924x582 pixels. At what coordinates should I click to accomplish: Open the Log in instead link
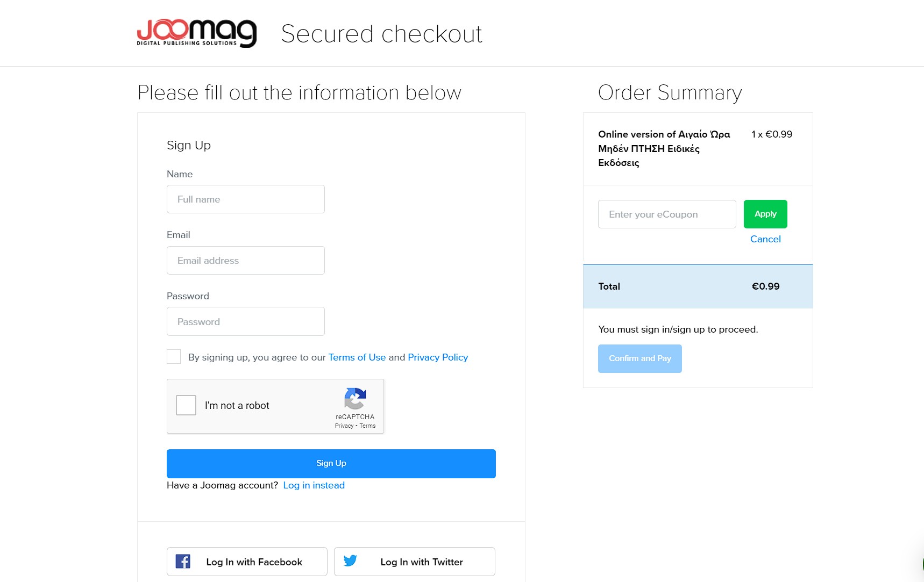pyautogui.click(x=314, y=485)
